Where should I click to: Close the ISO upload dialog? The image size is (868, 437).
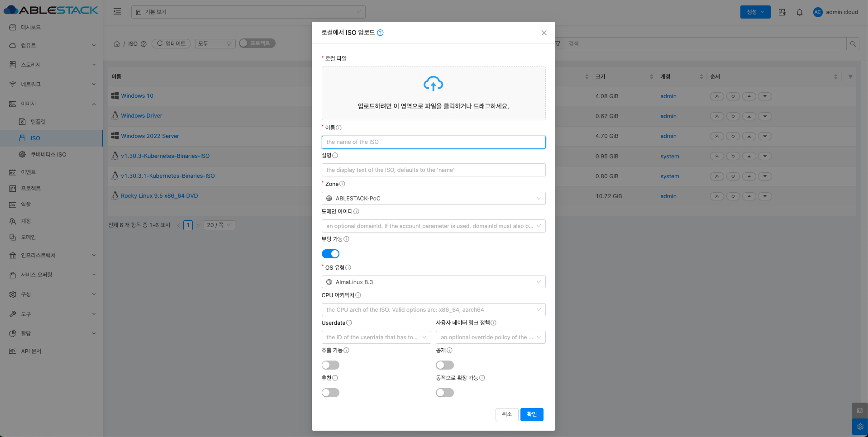pyautogui.click(x=544, y=33)
